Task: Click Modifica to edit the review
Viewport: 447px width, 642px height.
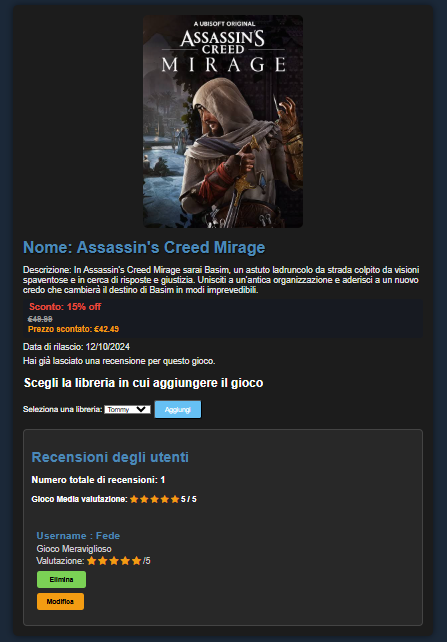Action: point(61,601)
